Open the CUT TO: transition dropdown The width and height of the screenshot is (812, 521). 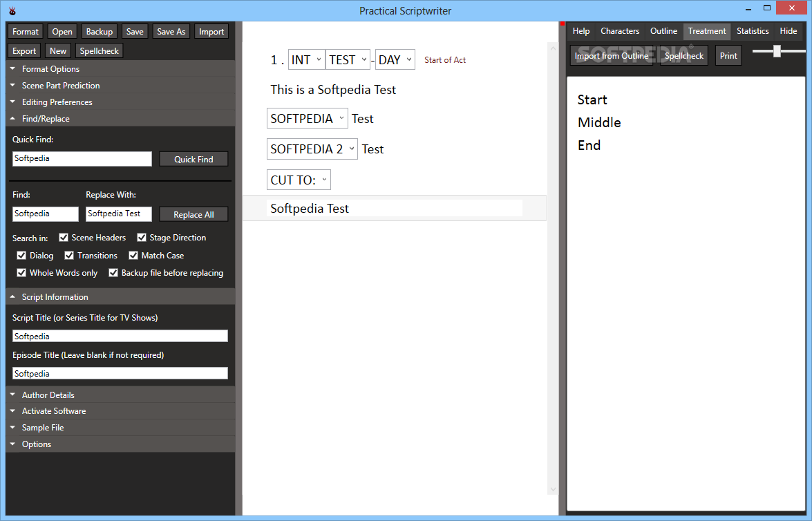coord(299,180)
